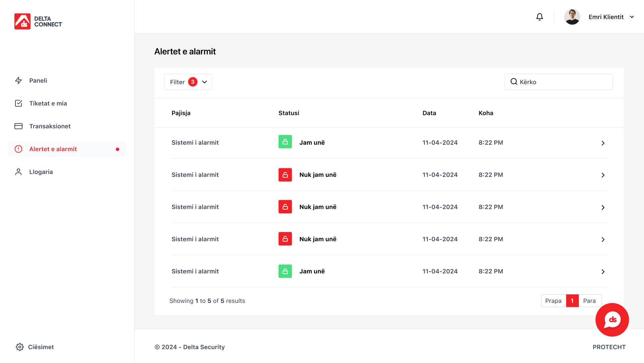The width and height of the screenshot is (644, 363).
Task: Click the Transaksionet card icon
Action: [x=18, y=126]
